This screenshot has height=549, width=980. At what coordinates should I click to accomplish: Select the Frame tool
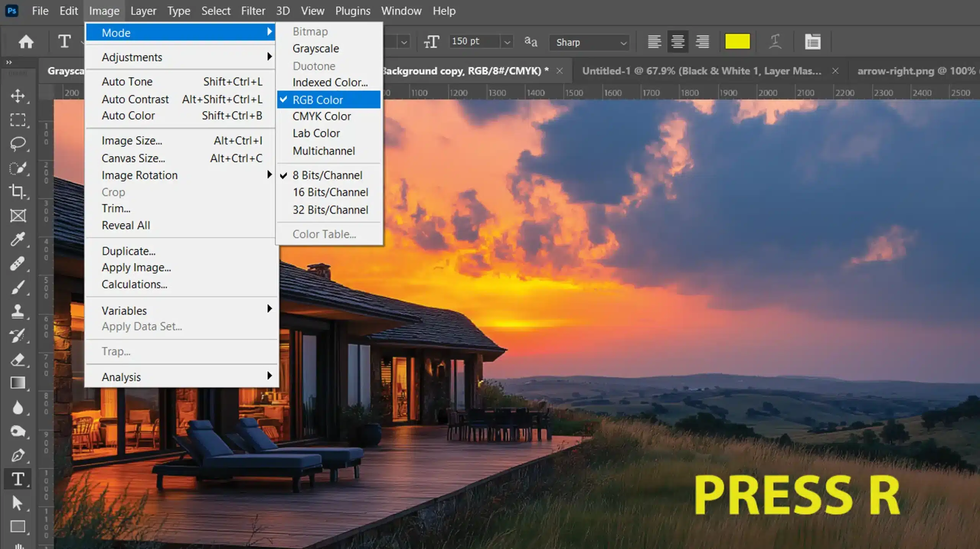coord(18,216)
